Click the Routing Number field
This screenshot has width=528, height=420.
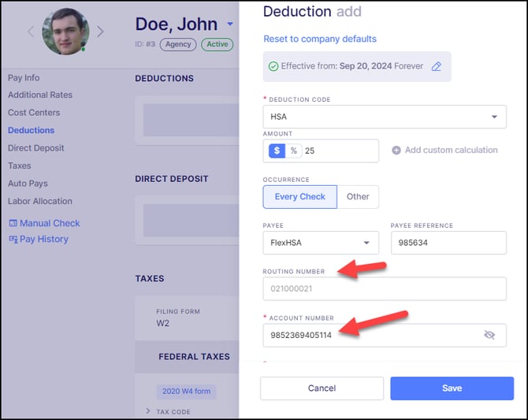385,288
